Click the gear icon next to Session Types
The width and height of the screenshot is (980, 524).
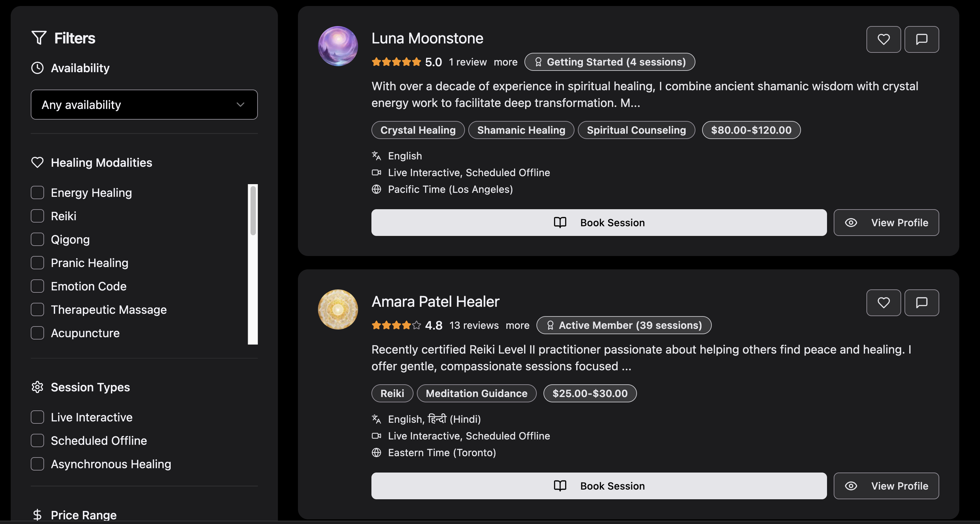click(38, 387)
